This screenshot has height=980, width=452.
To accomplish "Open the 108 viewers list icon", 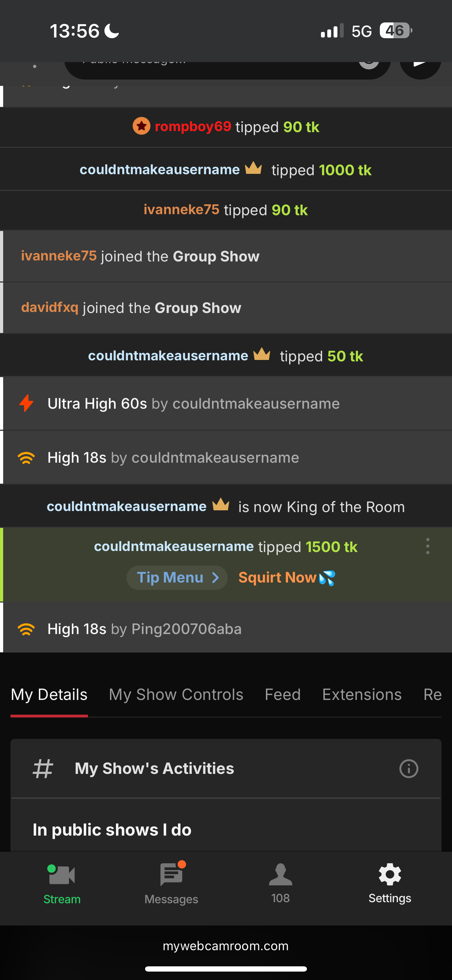I will [280, 875].
